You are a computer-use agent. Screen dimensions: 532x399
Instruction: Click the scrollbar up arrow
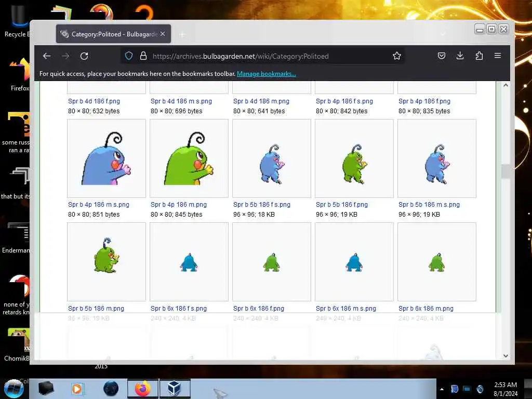tap(506, 85)
